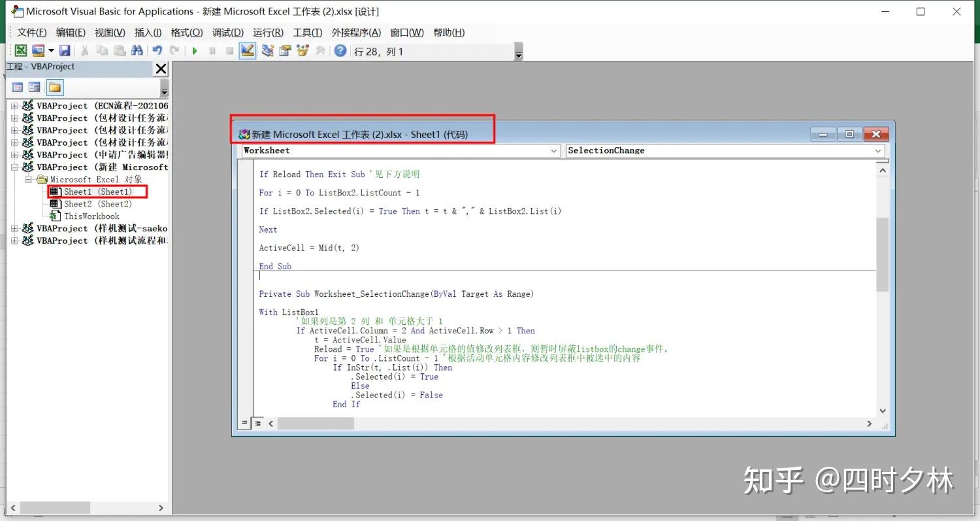Open the 调试(D) menu

(x=228, y=32)
